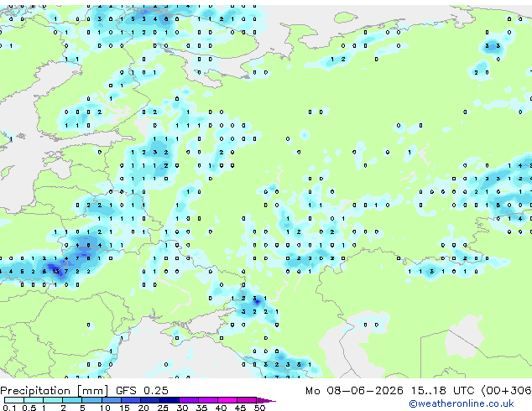
Task: Select the 0.5–1 mm legend color swatch
Action: point(34,400)
